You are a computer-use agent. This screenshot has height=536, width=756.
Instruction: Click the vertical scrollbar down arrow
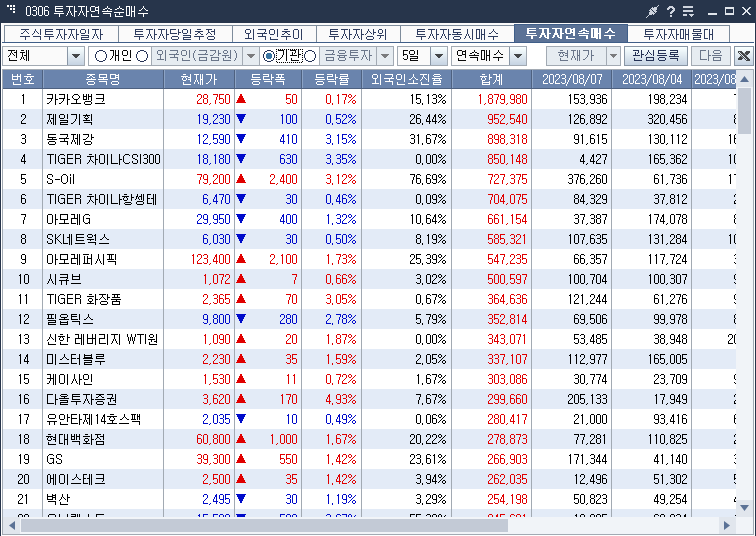[x=744, y=507]
